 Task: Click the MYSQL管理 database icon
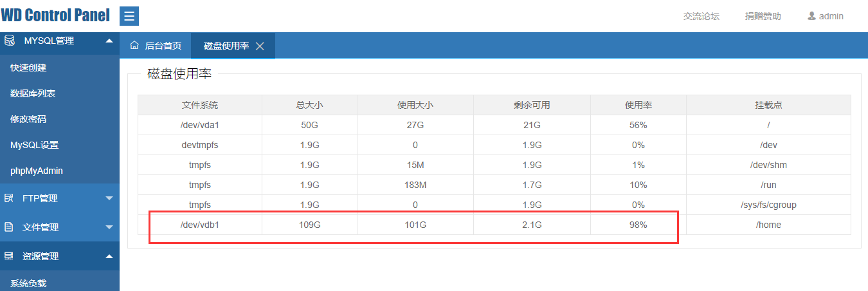[x=9, y=41]
